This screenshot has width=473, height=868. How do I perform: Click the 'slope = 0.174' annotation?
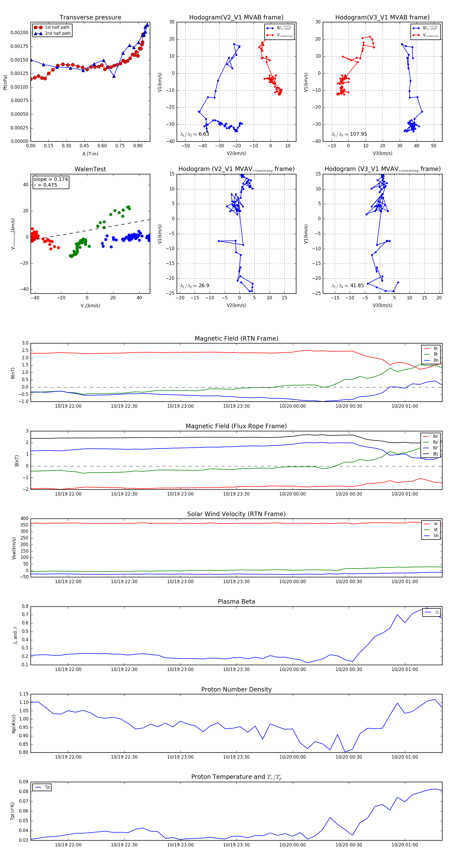(50, 179)
